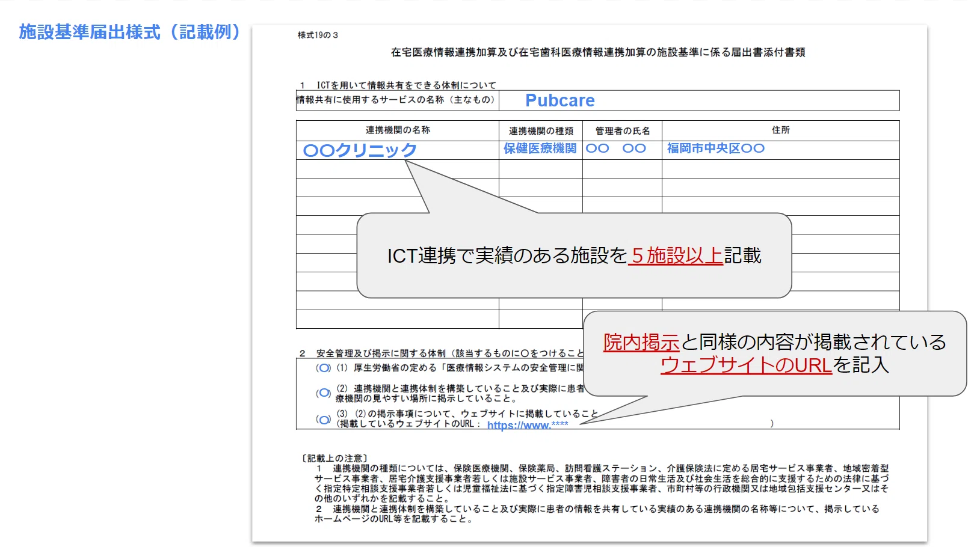The image size is (980, 547).
Task: Click the circle mark for item (3)
Action: [324, 419]
